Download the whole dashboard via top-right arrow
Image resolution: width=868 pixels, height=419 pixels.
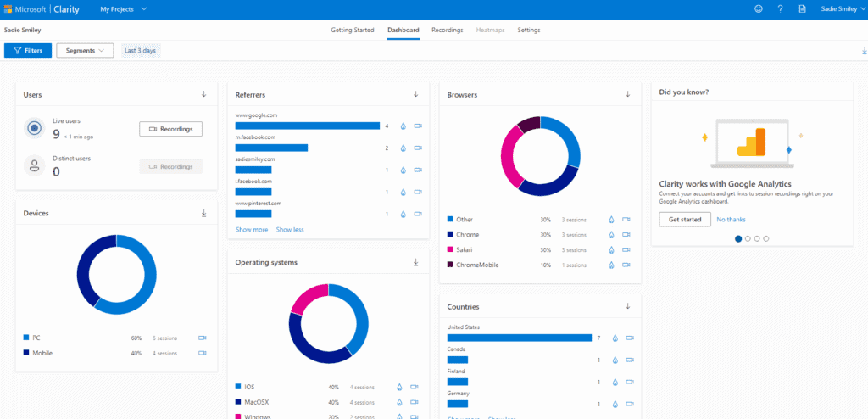864,50
